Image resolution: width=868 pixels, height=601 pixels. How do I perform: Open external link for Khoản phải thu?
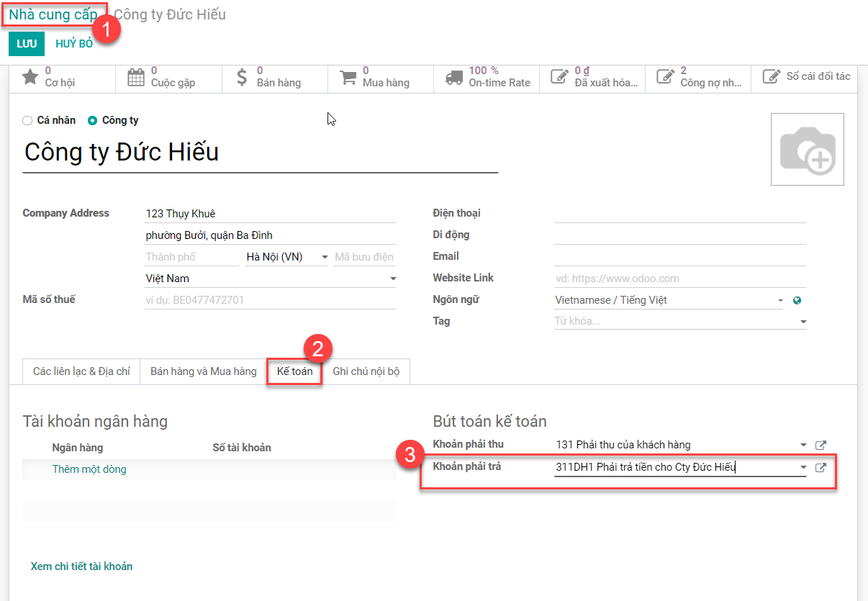(820, 446)
